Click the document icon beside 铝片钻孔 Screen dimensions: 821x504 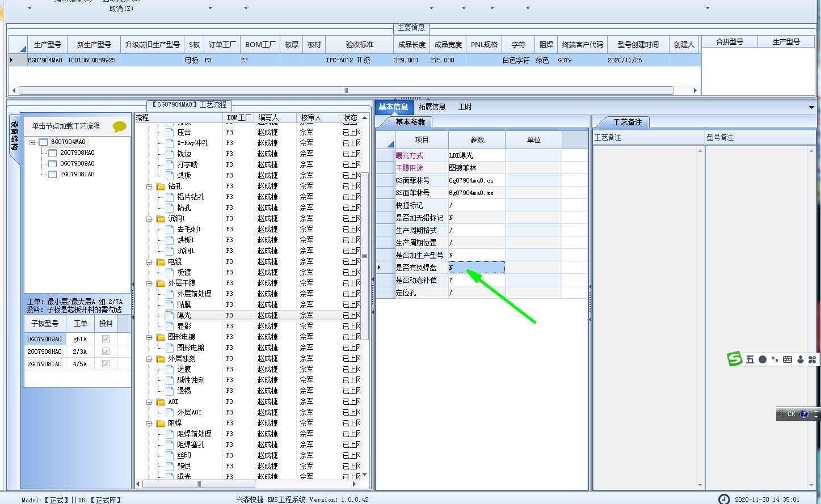[x=170, y=197]
